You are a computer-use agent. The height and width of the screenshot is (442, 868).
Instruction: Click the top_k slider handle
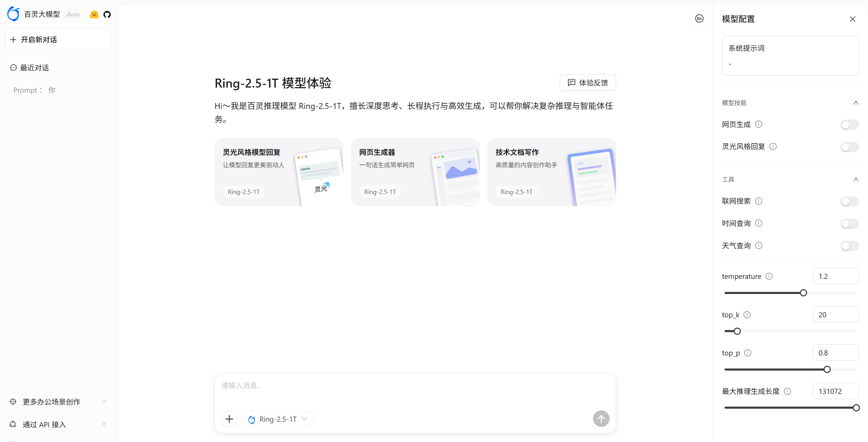737,331
